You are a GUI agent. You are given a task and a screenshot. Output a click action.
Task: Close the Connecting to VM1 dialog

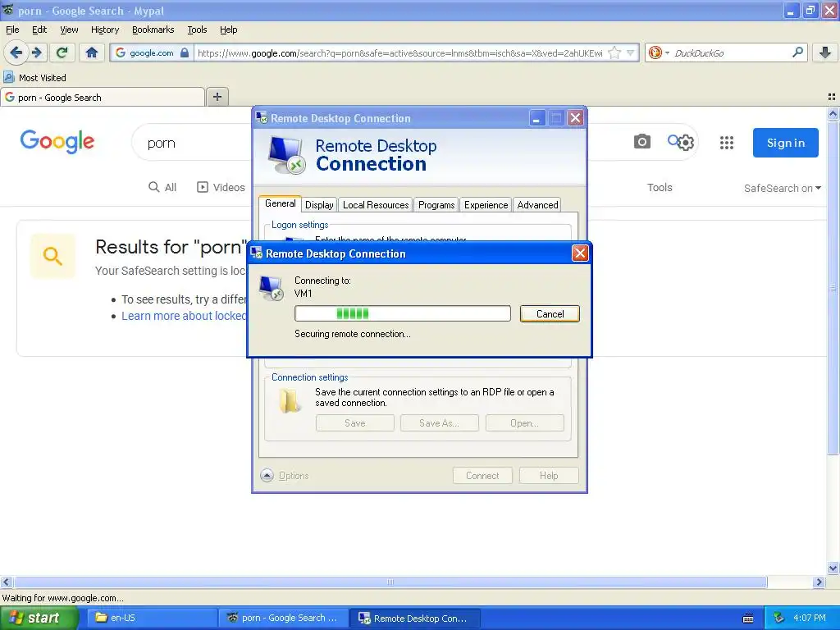tap(580, 253)
